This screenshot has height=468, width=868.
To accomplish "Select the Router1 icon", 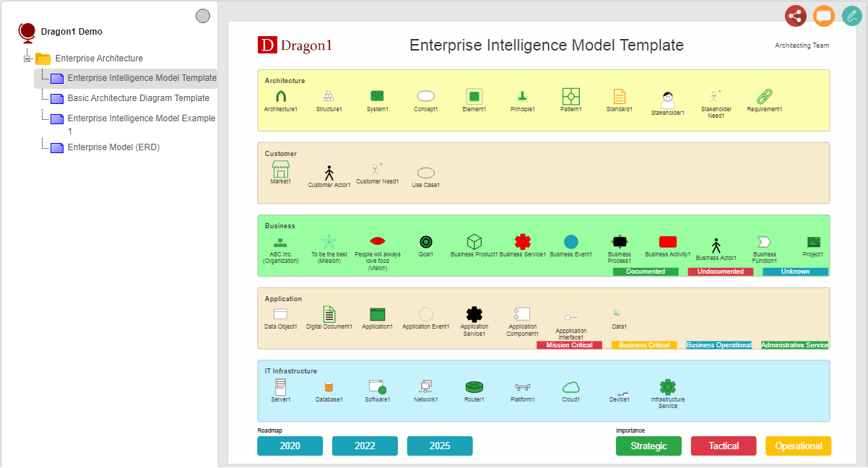I will pos(474,387).
